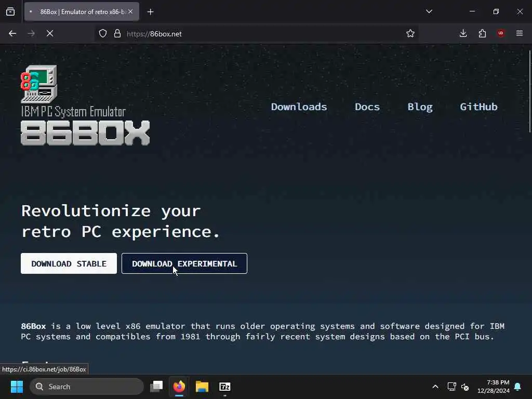Open File Explorer from taskbar
532x399 pixels.
tap(202, 387)
